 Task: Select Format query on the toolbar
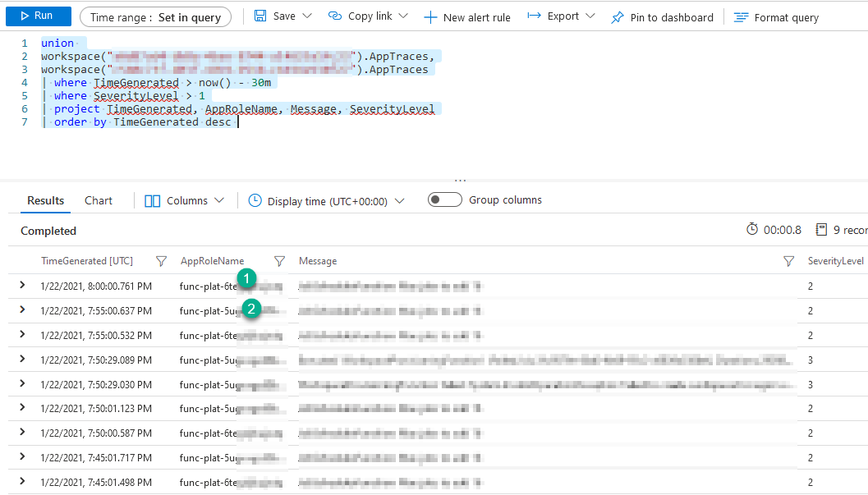pos(775,16)
